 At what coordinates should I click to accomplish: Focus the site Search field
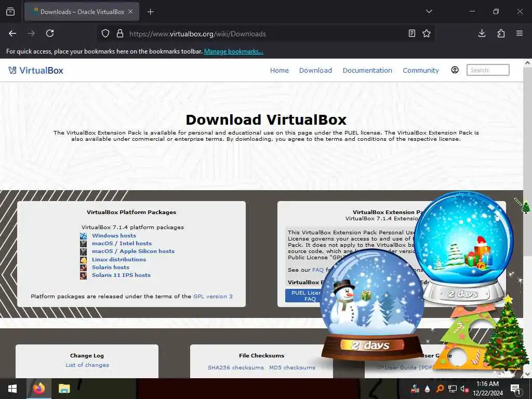point(487,70)
